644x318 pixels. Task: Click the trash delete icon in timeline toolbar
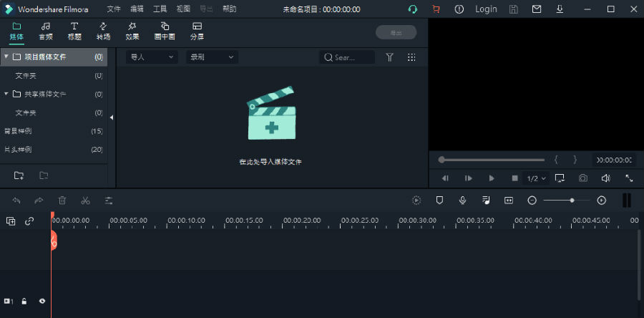tap(62, 201)
